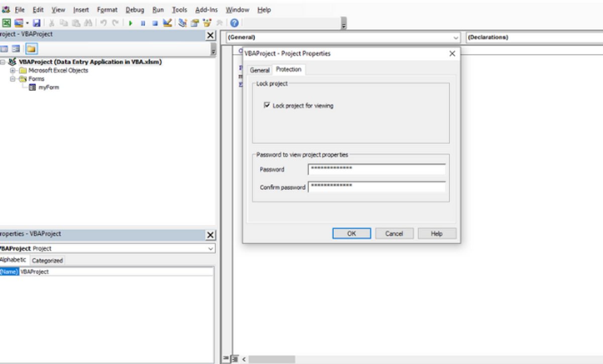Open the Project Explorer toolbar icon
The height and width of the screenshot is (364, 603).
point(182,23)
